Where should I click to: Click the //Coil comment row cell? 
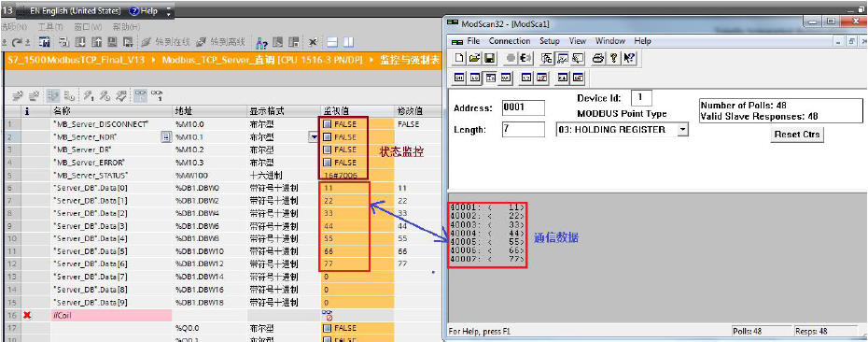[111, 316]
